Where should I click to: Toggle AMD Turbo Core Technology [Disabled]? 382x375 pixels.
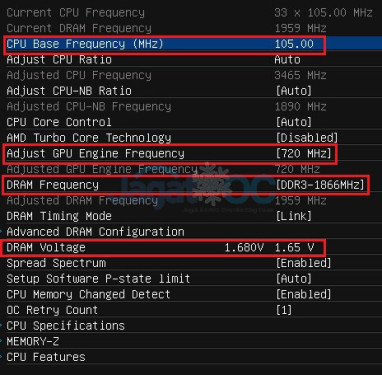[191, 138]
